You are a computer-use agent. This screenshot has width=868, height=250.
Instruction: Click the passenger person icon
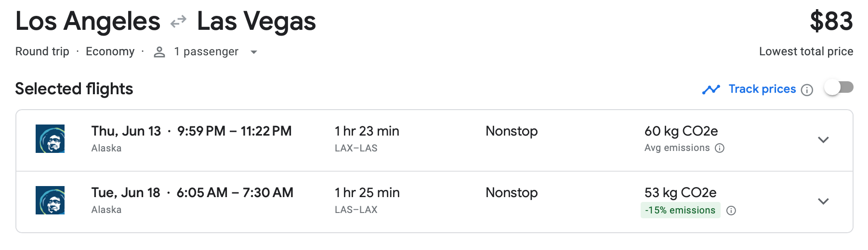159,52
